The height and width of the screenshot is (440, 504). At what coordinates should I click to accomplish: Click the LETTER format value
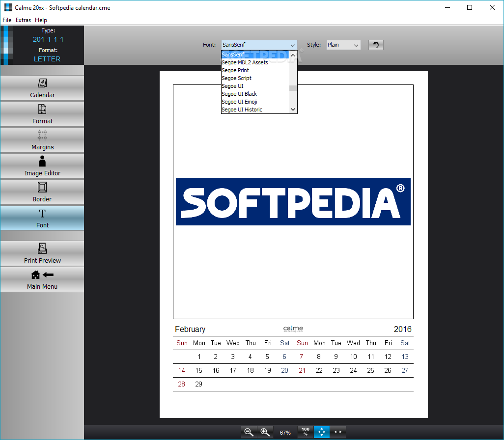click(x=47, y=59)
